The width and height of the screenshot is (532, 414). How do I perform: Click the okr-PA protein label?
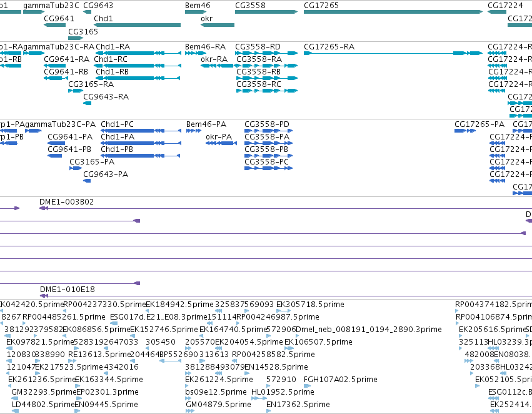click(x=219, y=137)
